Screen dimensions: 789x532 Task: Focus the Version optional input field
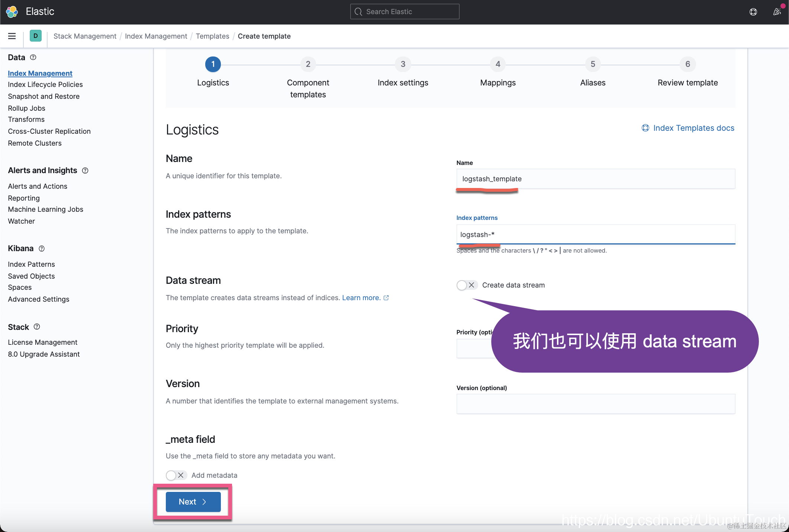pyautogui.click(x=595, y=404)
